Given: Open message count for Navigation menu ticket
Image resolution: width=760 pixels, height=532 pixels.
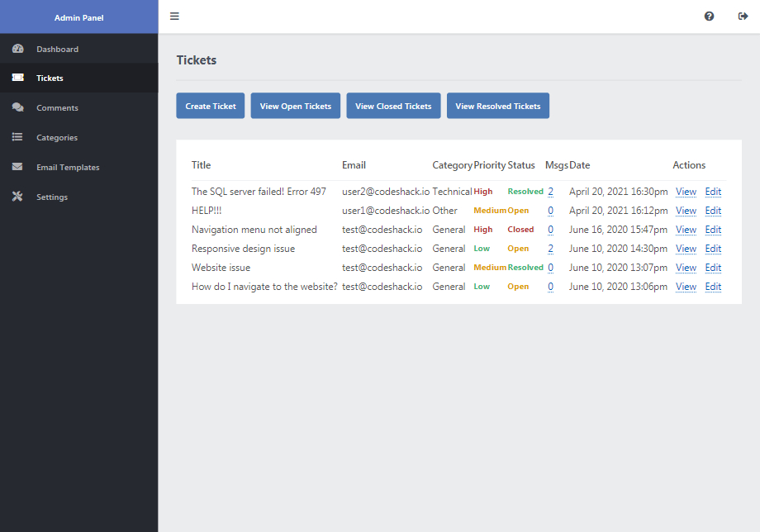Looking at the screenshot, I should [551, 229].
